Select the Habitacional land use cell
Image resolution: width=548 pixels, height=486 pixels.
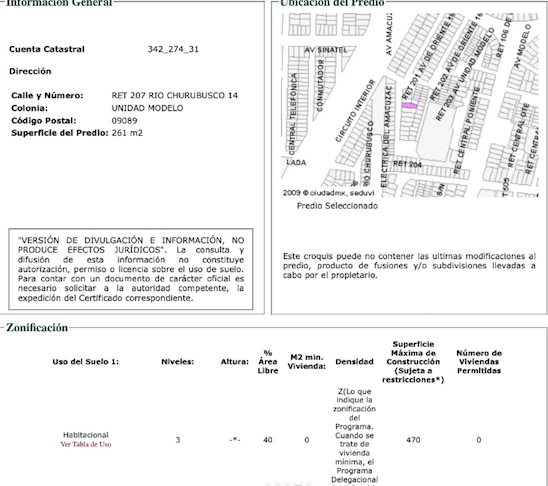coord(86,435)
